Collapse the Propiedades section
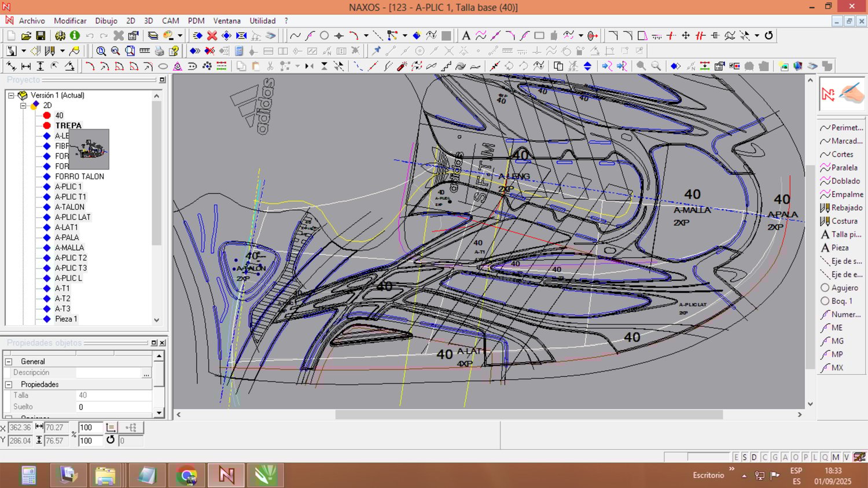The height and width of the screenshot is (488, 868). [x=9, y=384]
